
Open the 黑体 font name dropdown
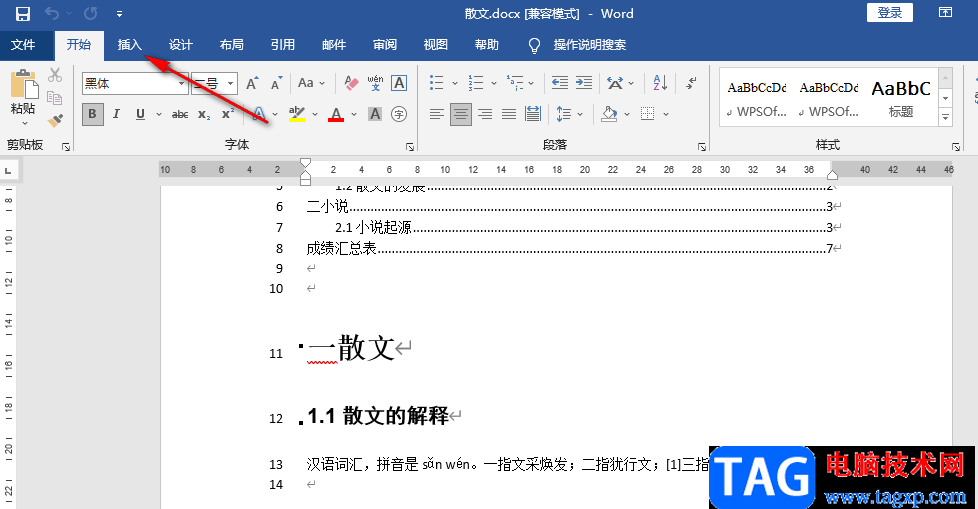pos(182,84)
